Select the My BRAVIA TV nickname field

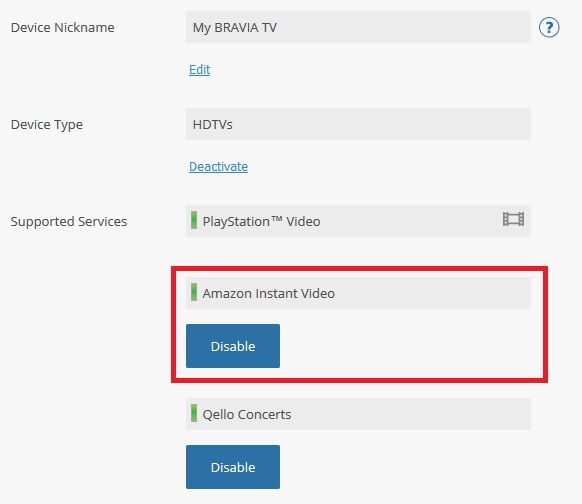coord(358,27)
